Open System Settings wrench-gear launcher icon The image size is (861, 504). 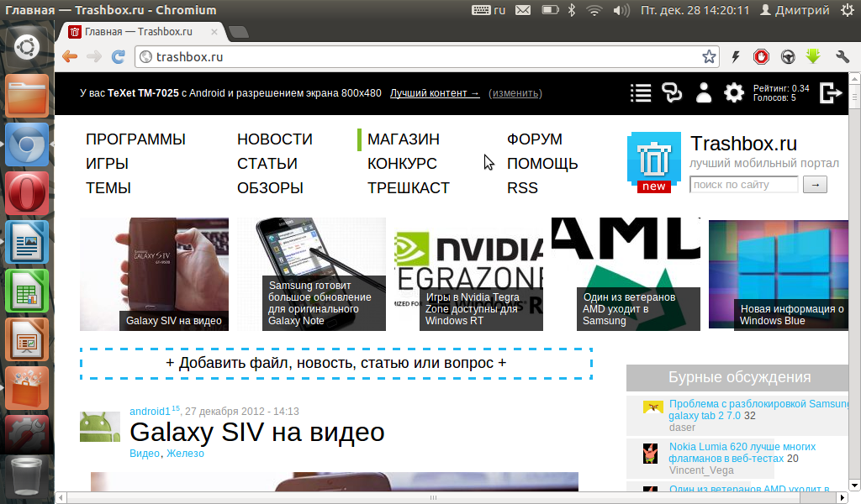(27, 435)
